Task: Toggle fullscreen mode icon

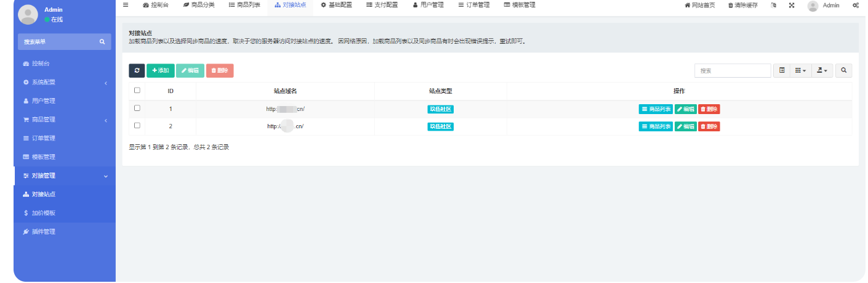Action: pyautogui.click(x=792, y=5)
